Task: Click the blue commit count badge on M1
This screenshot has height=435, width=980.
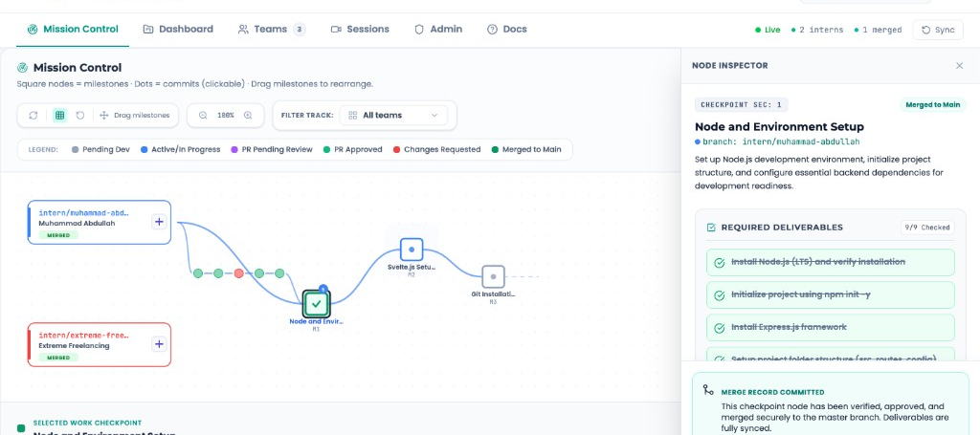Action: [323, 289]
